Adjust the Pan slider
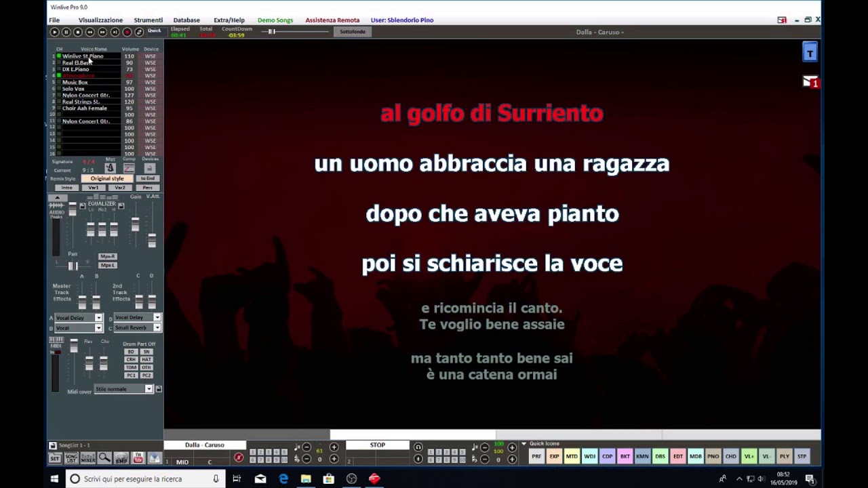This screenshot has height=488, width=868. point(73,265)
